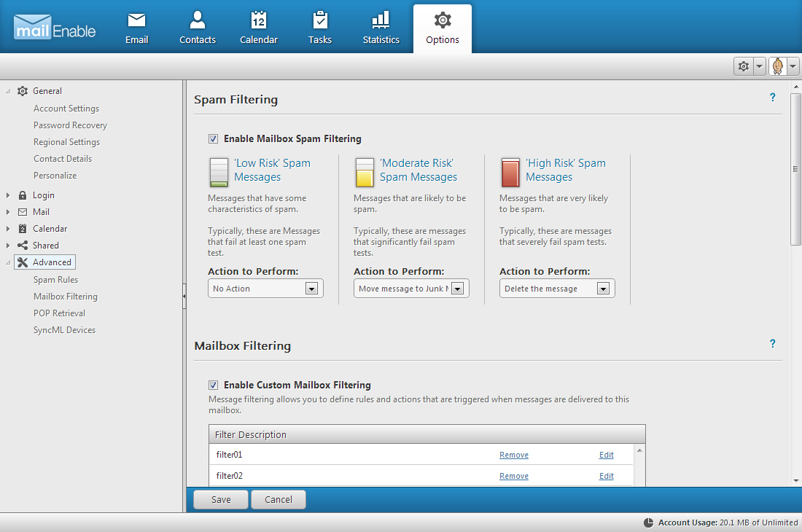802x532 pixels.
Task: Cancel the changes
Action: click(x=279, y=500)
